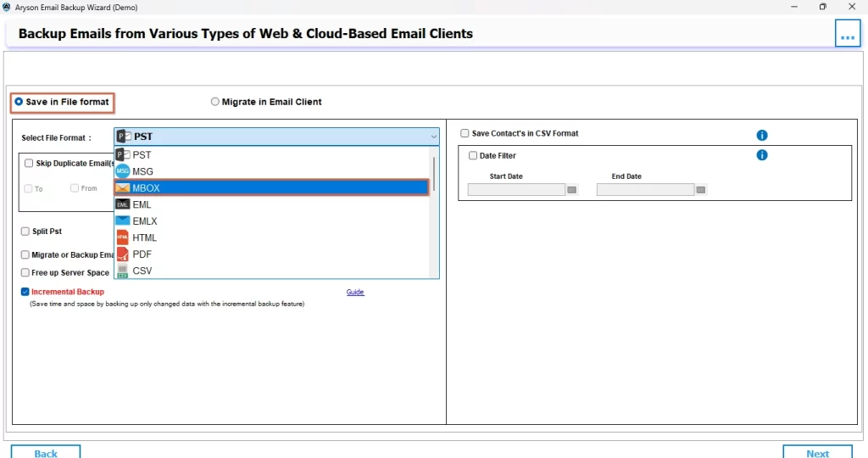Enable the Skip Duplicate Email(s) checkbox
The width and height of the screenshot is (868, 458).
(29, 164)
